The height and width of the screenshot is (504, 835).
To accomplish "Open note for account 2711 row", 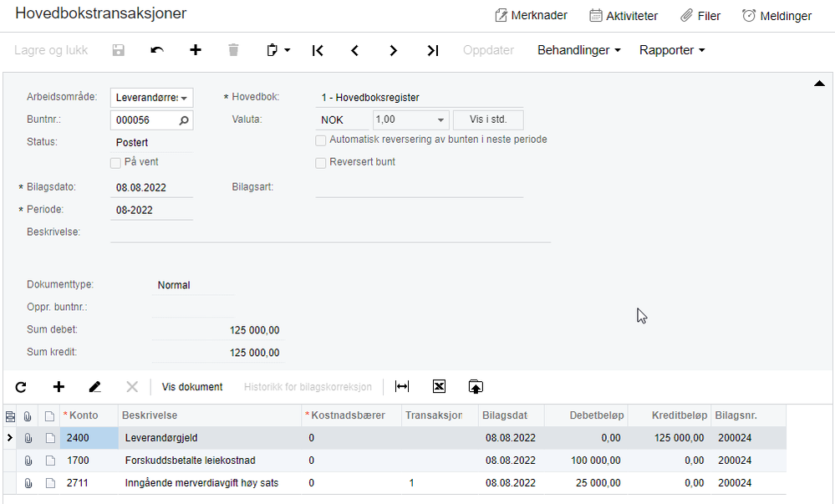I will pos(50,483).
